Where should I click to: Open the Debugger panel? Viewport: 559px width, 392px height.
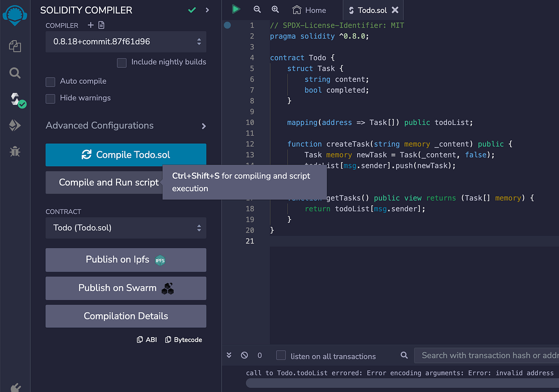(x=14, y=151)
